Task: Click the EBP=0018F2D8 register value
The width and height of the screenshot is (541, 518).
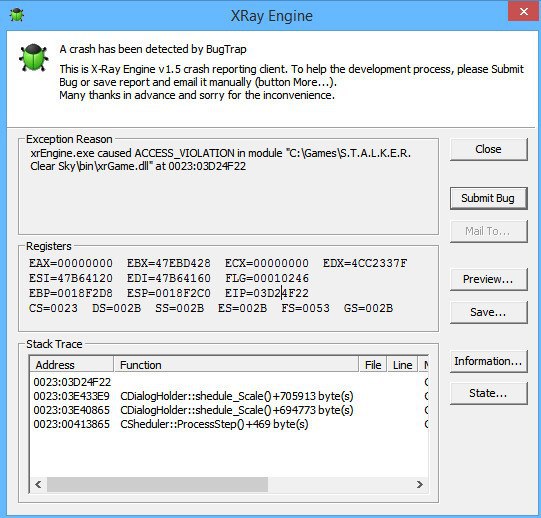Action: pyautogui.click(x=71, y=293)
